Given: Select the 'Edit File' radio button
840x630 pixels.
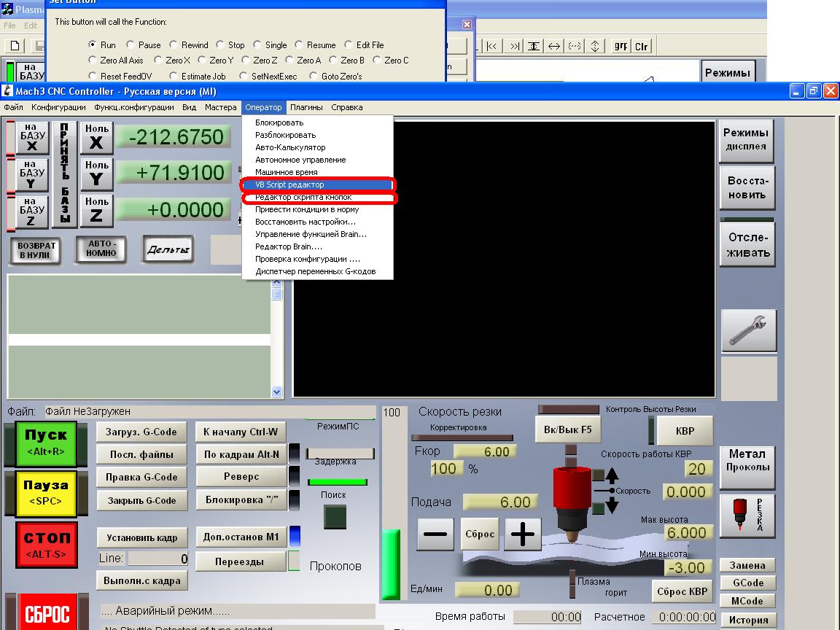Looking at the screenshot, I should (x=349, y=44).
